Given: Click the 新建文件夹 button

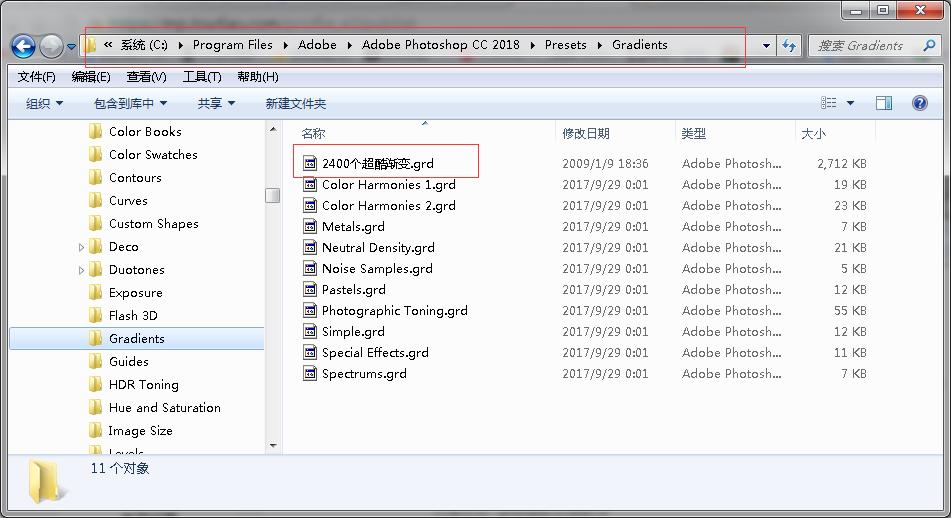Looking at the screenshot, I should pos(295,104).
